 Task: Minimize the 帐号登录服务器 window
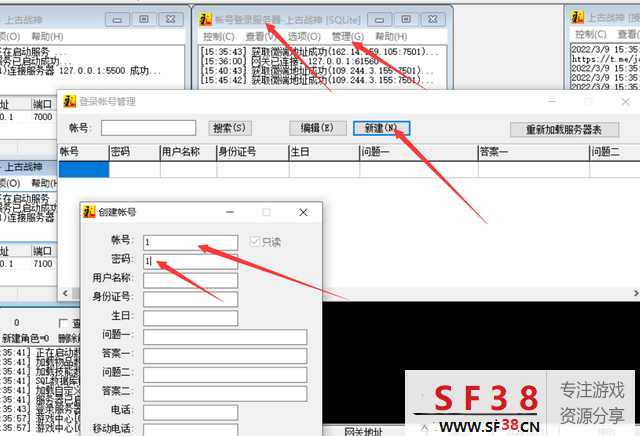click(x=379, y=19)
